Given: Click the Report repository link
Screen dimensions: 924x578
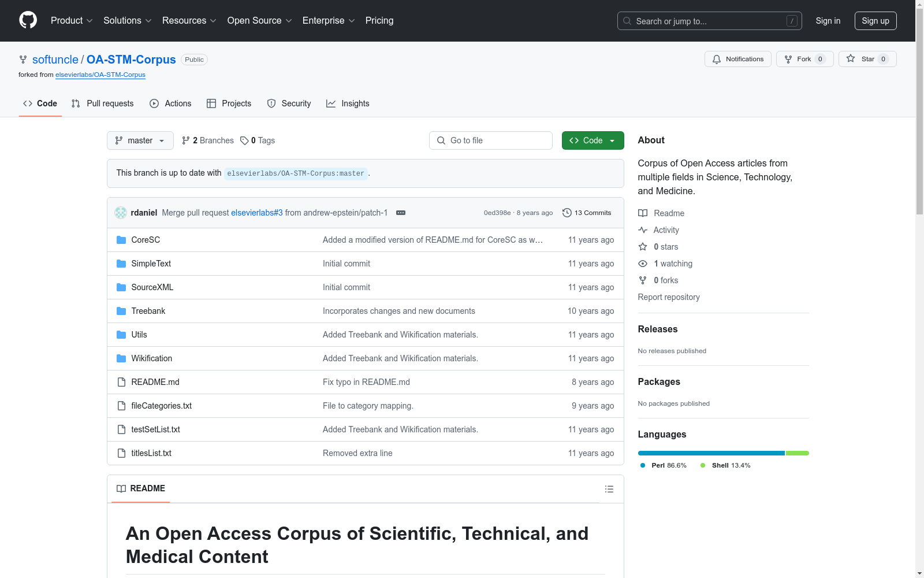Looking at the screenshot, I should point(669,297).
